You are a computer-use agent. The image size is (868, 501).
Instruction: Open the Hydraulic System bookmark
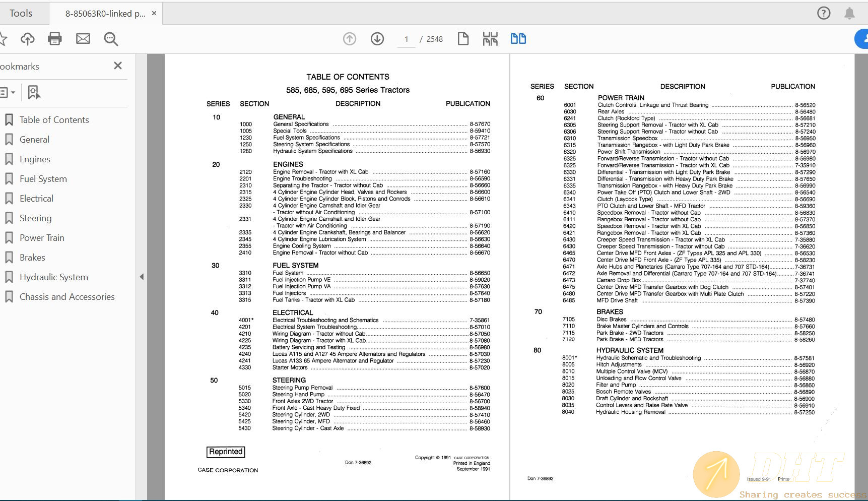pyautogui.click(x=53, y=277)
